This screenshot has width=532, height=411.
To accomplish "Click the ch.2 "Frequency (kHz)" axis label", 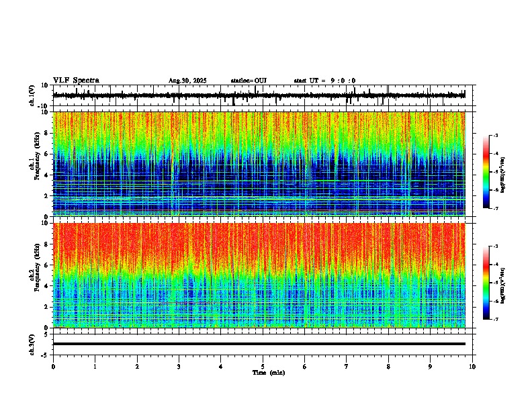I will pos(37,267).
